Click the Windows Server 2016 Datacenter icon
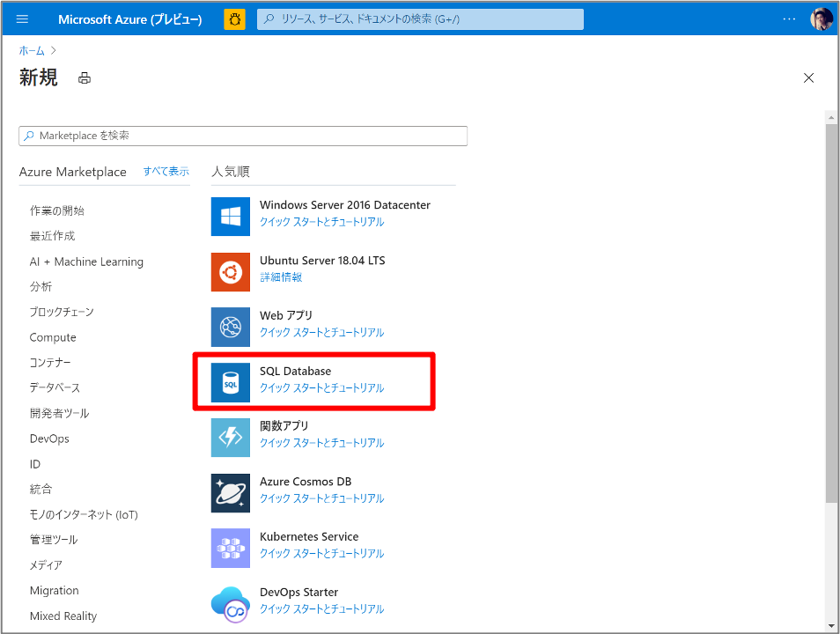840x634 pixels. [x=231, y=217]
